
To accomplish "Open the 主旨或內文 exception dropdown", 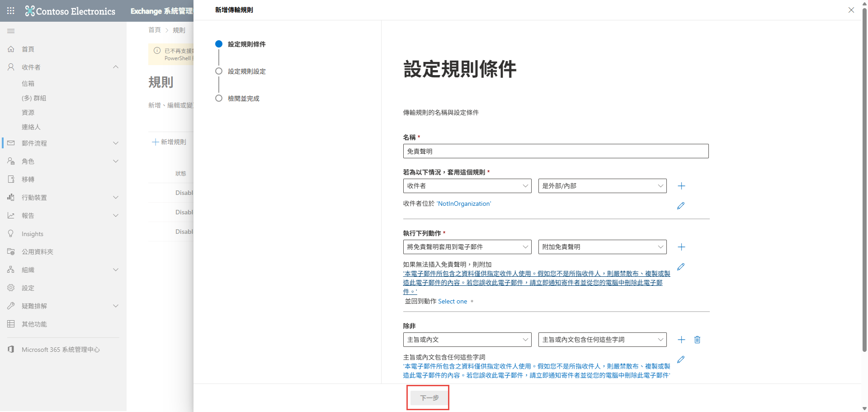I will coord(467,340).
